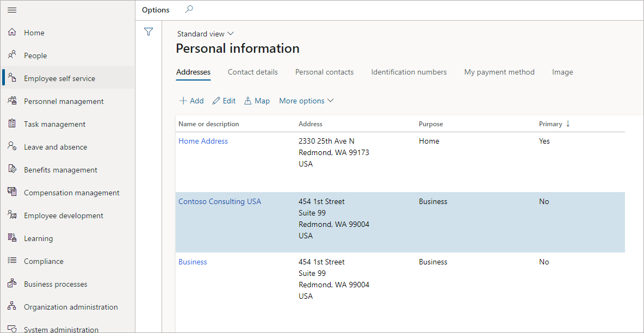Open the Contoso Consulting USA link
644x333 pixels.
pos(220,201)
